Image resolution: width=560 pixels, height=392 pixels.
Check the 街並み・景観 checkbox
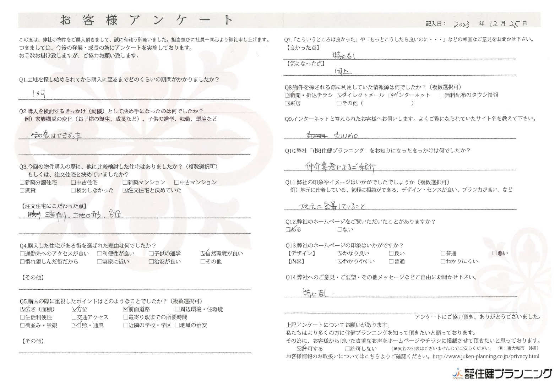[23, 325]
